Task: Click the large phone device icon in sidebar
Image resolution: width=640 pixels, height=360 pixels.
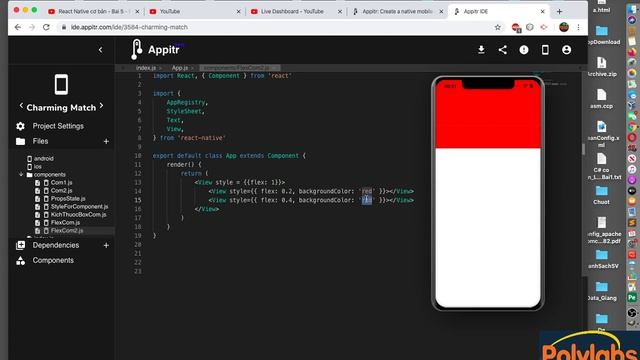Action: (x=61, y=84)
